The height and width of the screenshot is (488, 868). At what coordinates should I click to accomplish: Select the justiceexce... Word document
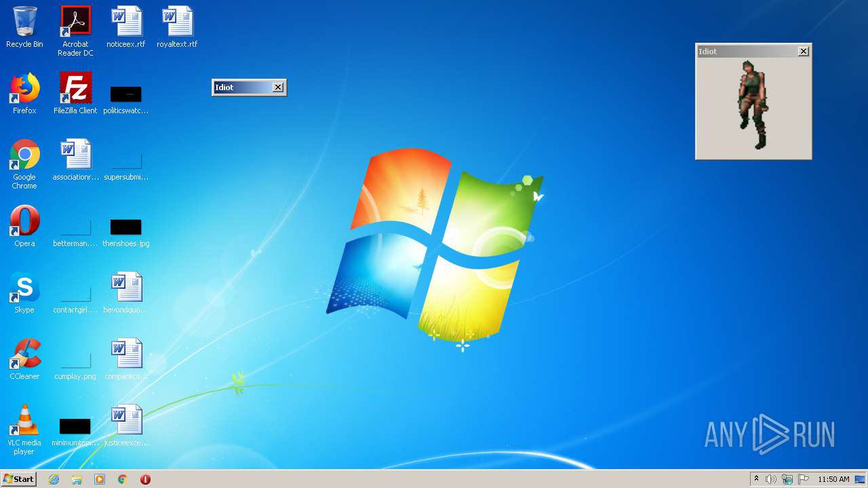click(126, 426)
